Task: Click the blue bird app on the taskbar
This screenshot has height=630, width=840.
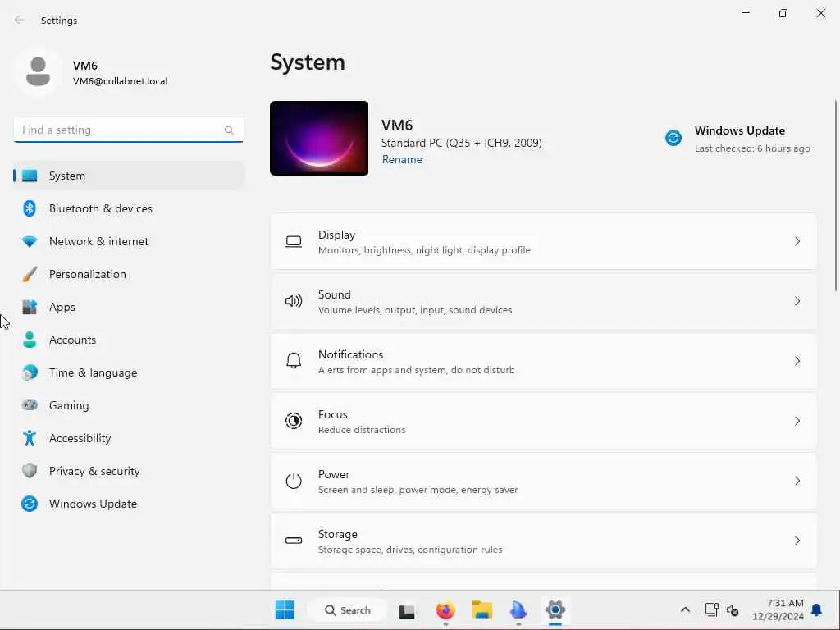Action: click(x=518, y=609)
